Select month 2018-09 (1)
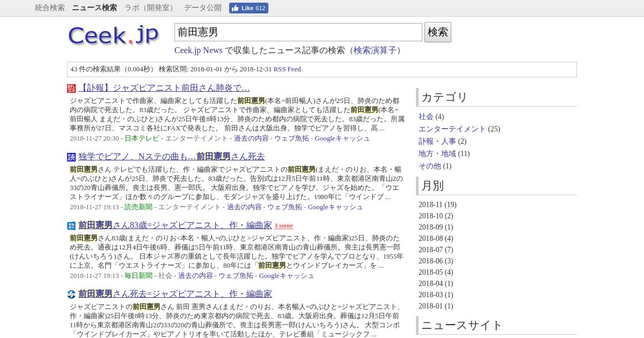The width and height of the screenshot is (644, 338). (436, 227)
